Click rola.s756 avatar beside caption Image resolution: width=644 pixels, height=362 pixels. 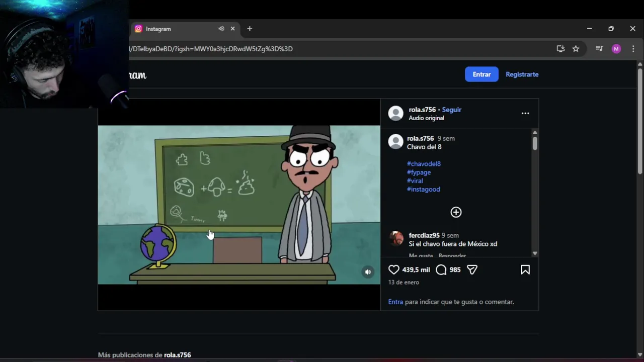coord(396,142)
